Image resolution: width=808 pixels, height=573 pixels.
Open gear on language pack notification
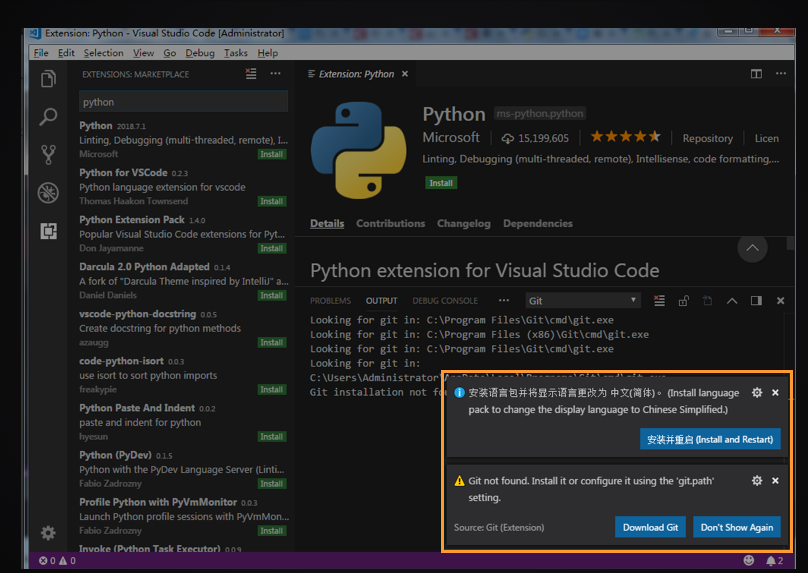[x=757, y=393]
